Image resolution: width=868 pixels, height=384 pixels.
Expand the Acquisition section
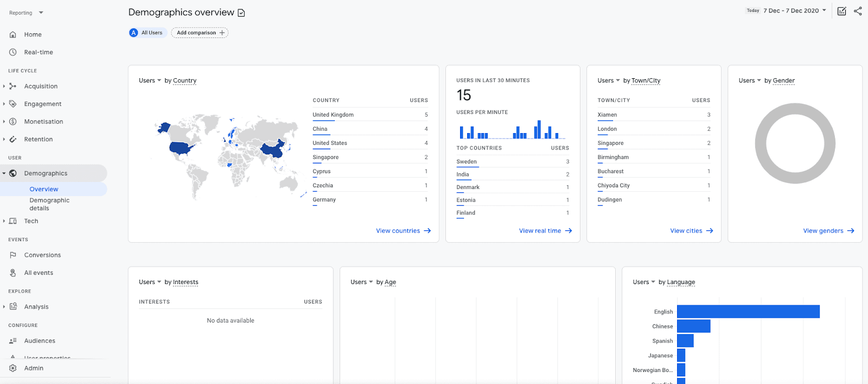pos(4,86)
